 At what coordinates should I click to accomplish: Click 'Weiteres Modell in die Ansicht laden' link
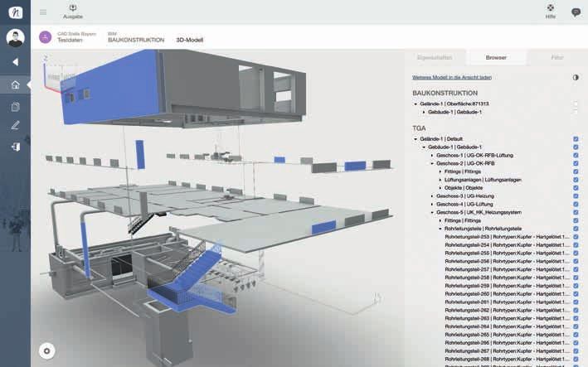point(452,77)
